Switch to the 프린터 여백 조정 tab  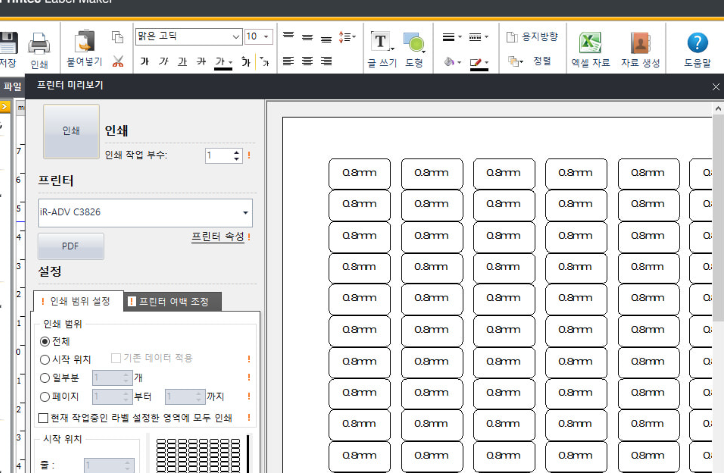coord(173,302)
